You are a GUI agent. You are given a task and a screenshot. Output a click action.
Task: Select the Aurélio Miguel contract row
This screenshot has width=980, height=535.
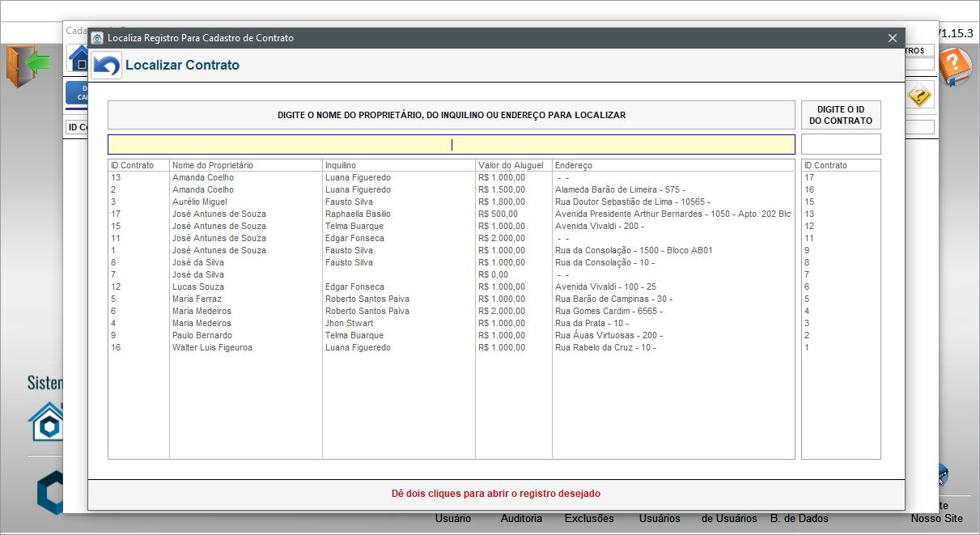(199, 202)
